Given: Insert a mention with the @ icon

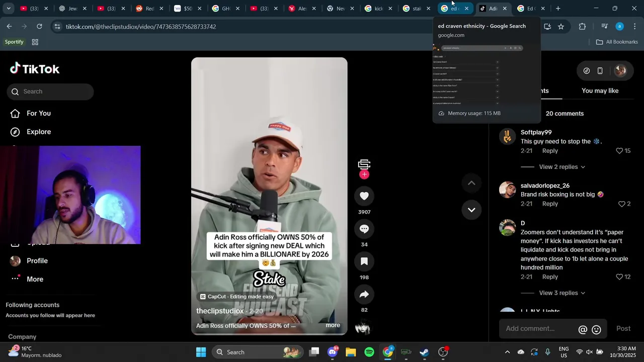Looking at the screenshot, I should [583, 330].
